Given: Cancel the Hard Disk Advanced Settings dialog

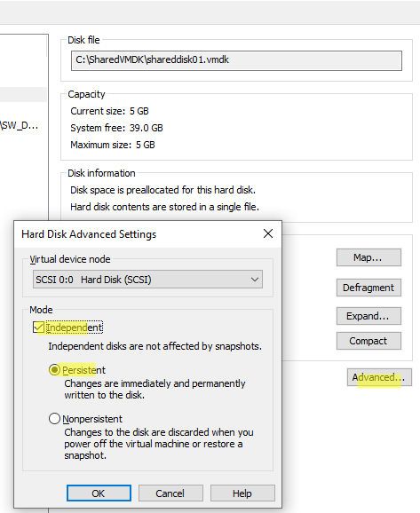Looking at the screenshot, I should [170, 493].
